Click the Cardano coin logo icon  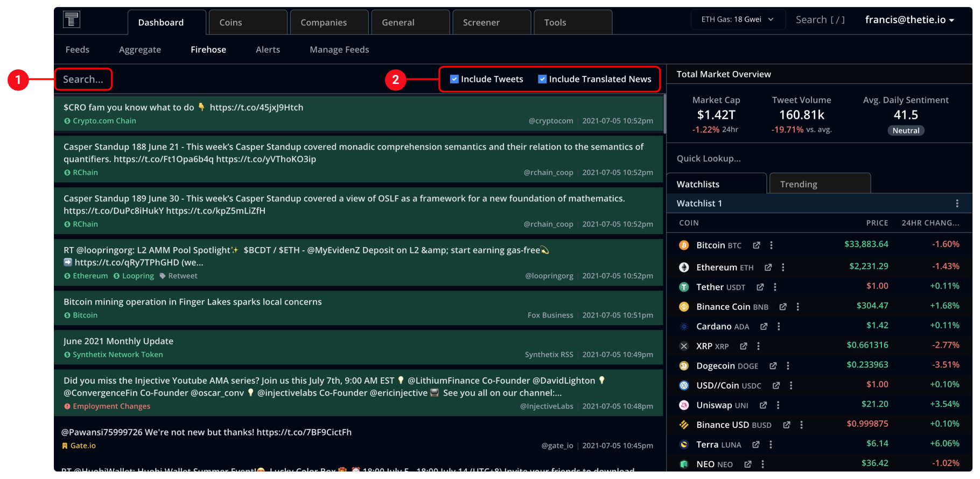[x=684, y=327]
